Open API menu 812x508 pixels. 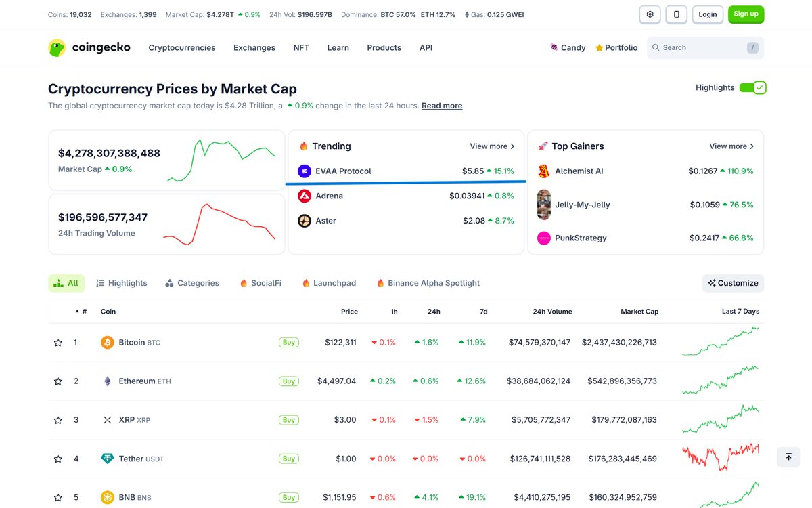click(x=426, y=47)
